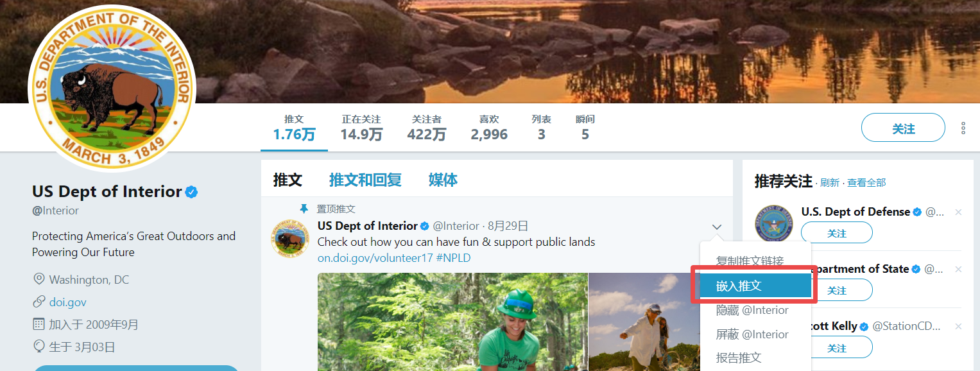Screen dimensions: 980x371
Task: Collapse the pinned tweet chevron menu
Action: click(x=717, y=227)
